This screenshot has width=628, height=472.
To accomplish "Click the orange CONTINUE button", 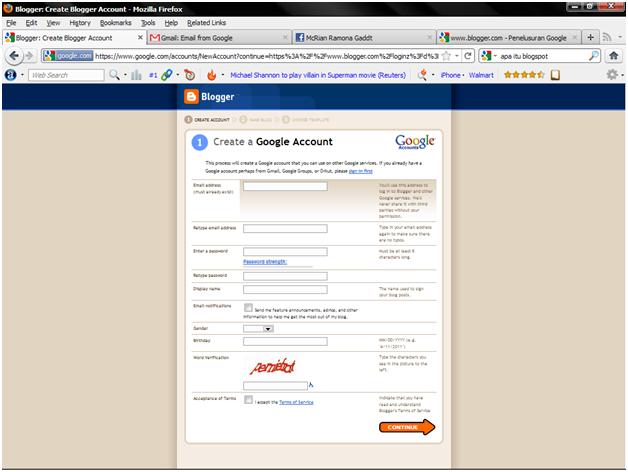I will point(407,427).
